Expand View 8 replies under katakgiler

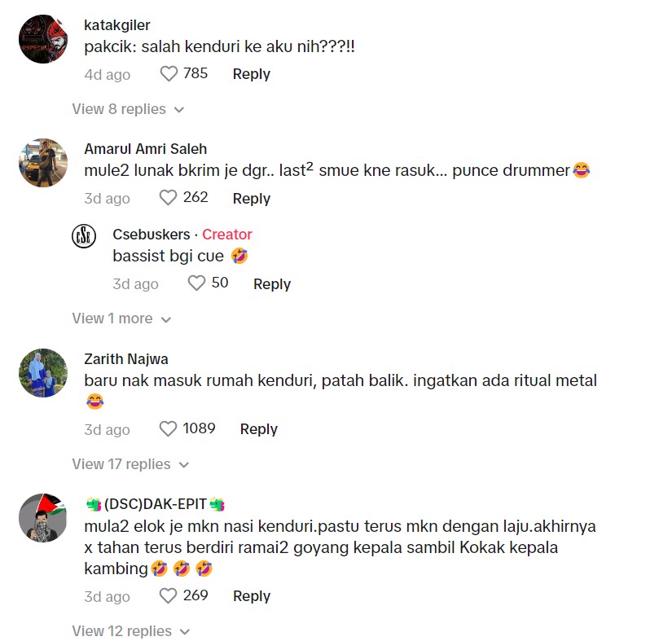pos(128,109)
